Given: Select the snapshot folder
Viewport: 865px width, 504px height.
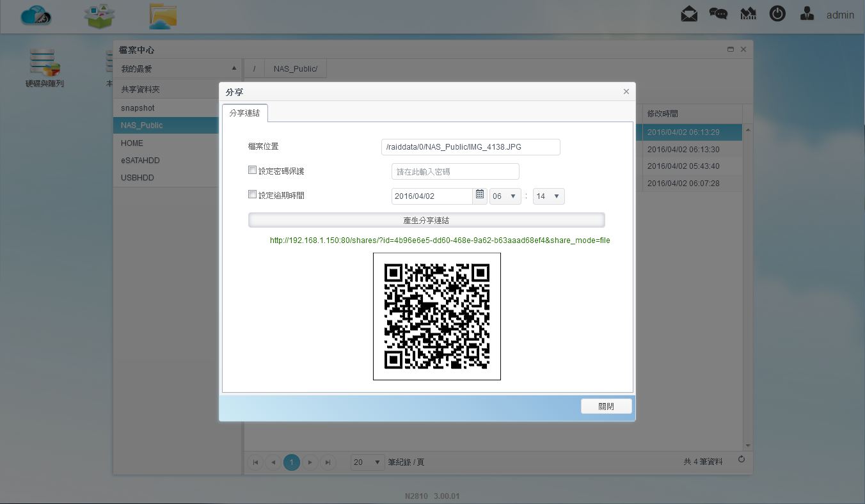Looking at the screenshot, I should (166, 108).
